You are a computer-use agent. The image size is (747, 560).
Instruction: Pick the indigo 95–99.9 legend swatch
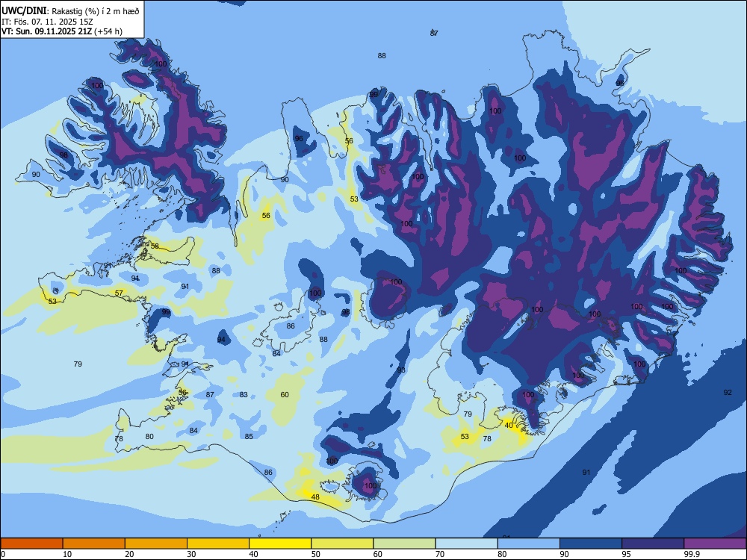653,544
